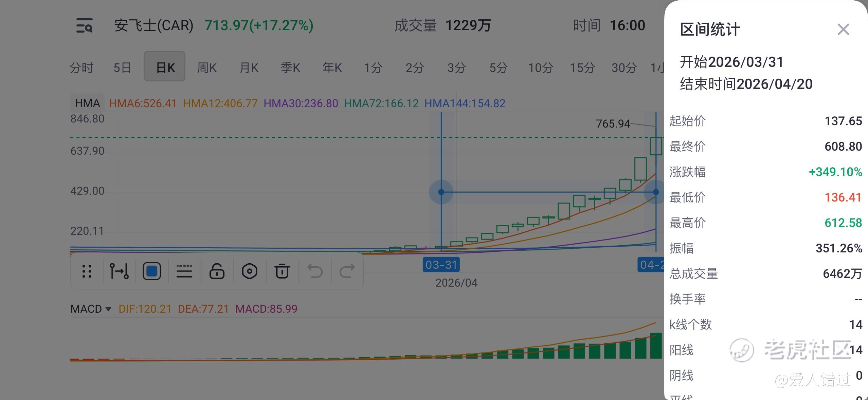Select the 5分 interval tab
This screenshot has height=400, width=868.
pyautogui.click(x=498, y=68)
